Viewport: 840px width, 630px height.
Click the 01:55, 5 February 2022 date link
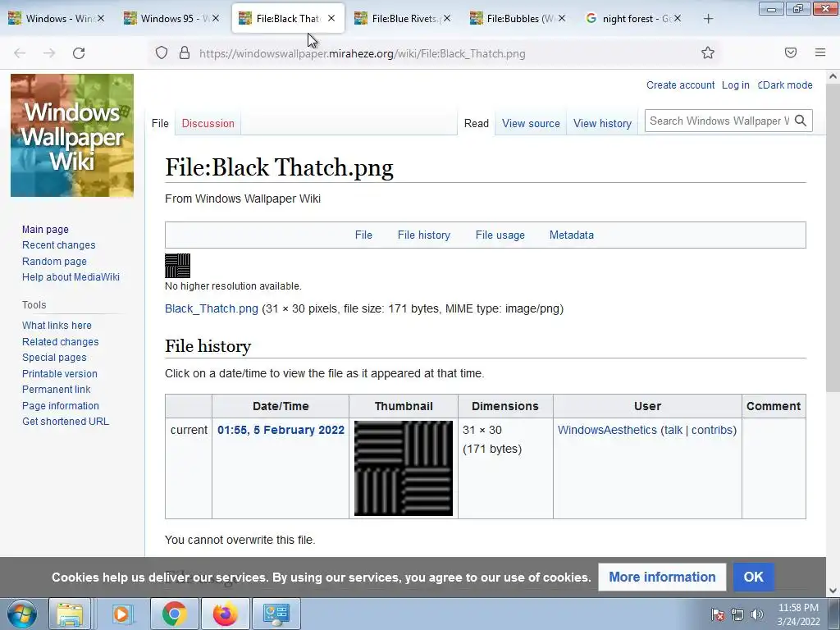[x=281, y=430]
